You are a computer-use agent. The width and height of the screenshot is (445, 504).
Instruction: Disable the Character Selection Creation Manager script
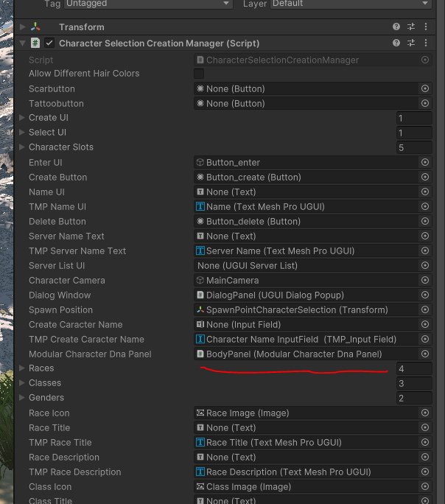pos(49,43)
